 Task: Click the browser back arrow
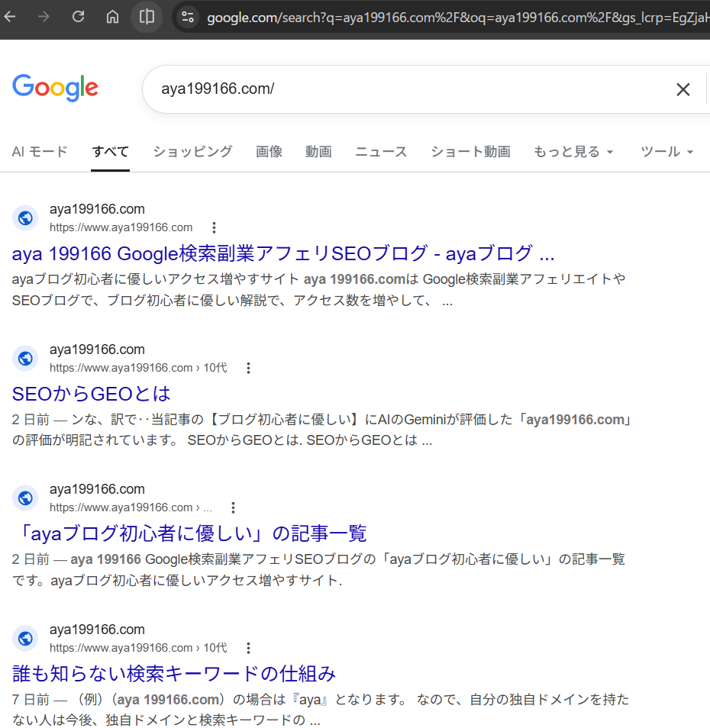(11, 17)
